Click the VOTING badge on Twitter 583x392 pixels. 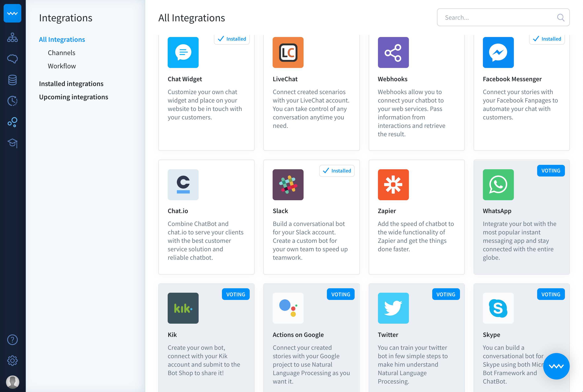pyautogui.click(x=446, y=294)
